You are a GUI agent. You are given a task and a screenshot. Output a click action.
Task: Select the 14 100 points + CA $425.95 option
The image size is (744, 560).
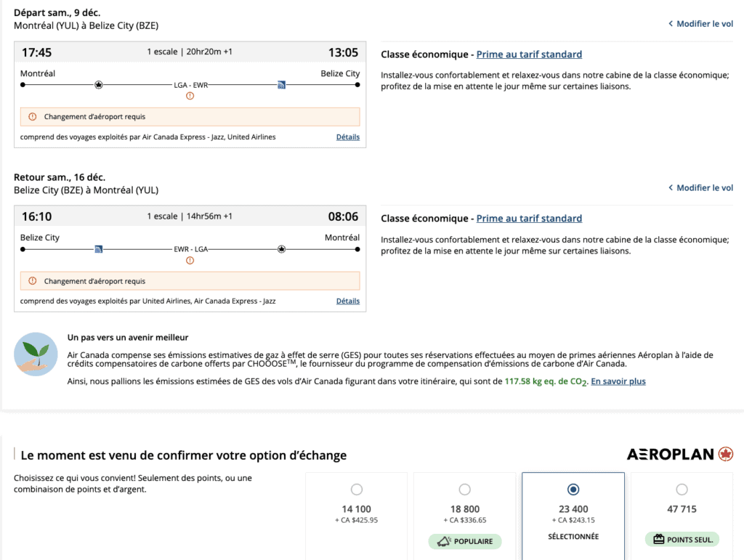point(356,490)
